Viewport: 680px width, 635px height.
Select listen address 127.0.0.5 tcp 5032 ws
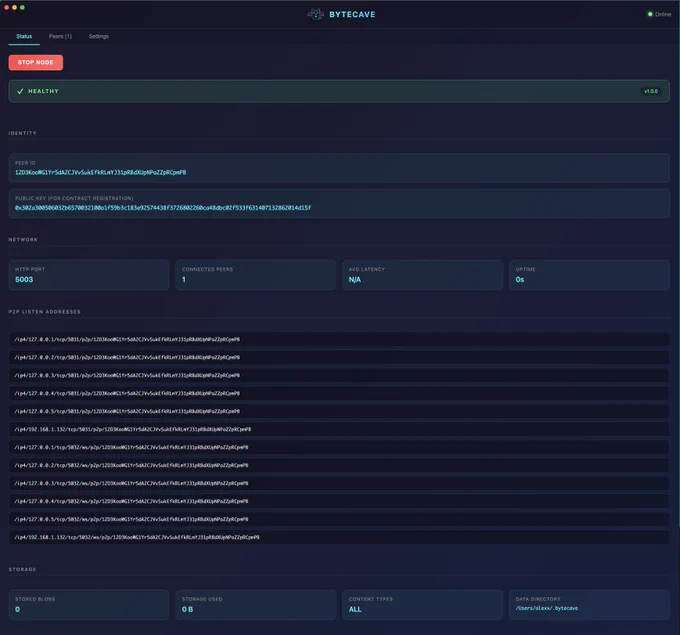point(339,519)
